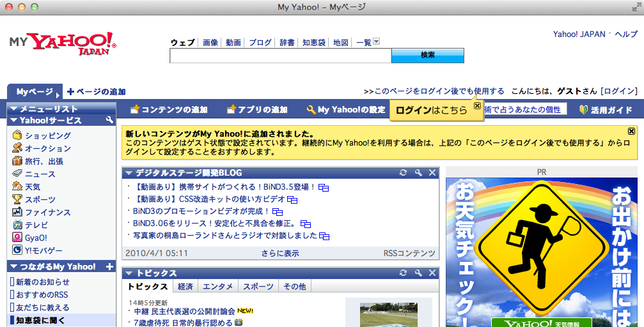Switch to the スポーツ topics tab
The width and height of the screenshot is (644, 327).
[x=258, y=286]
